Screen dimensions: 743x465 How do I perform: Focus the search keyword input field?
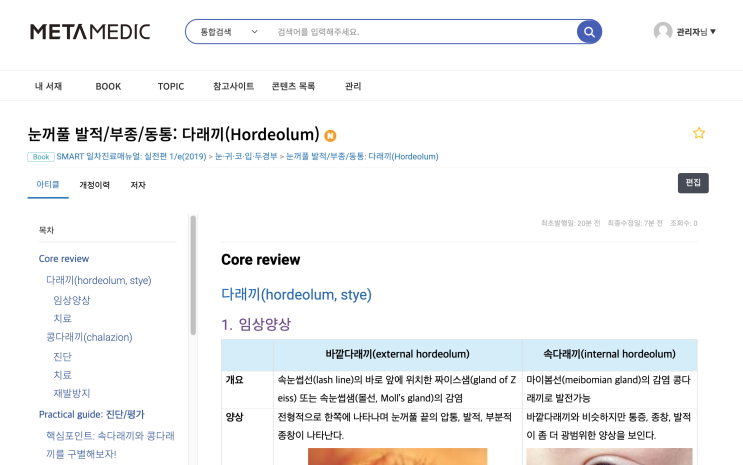(x=422, y=32)
